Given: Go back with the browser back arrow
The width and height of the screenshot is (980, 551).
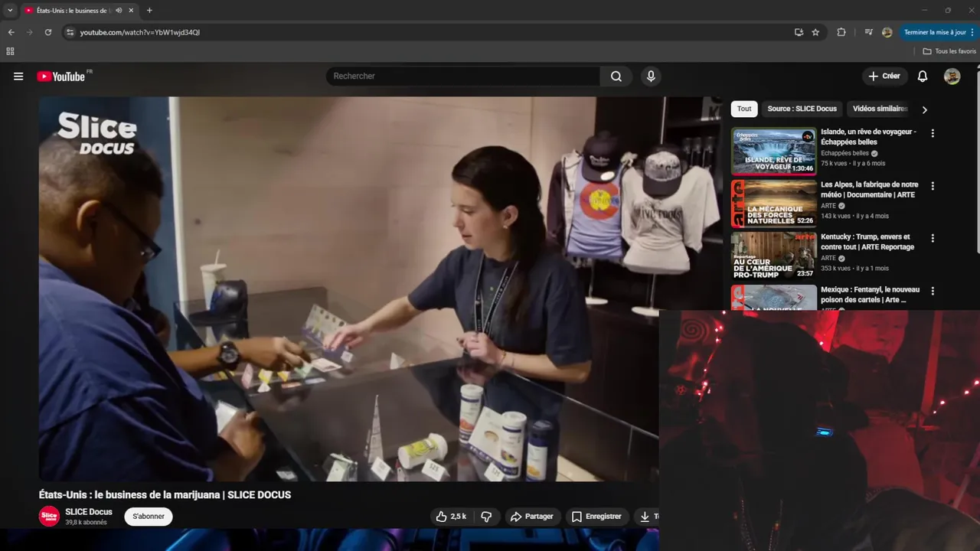Looking at the screenshot, I should [x=11, y=32].
